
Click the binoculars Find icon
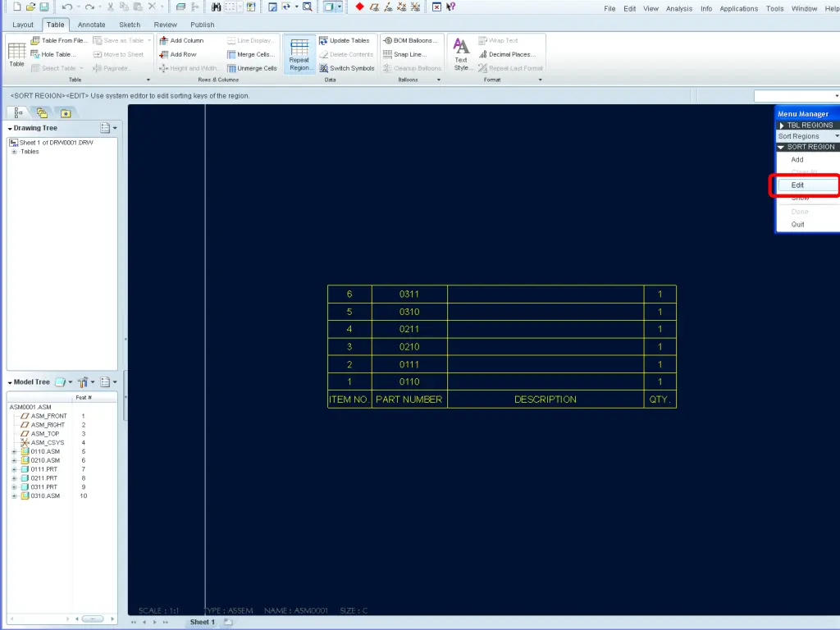216,7
